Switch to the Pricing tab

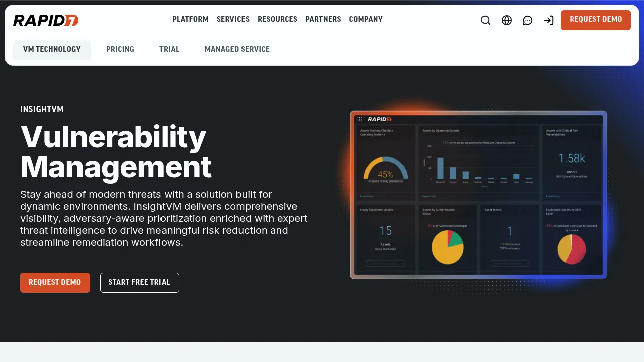pyautogui.click(x=120, y=50)
